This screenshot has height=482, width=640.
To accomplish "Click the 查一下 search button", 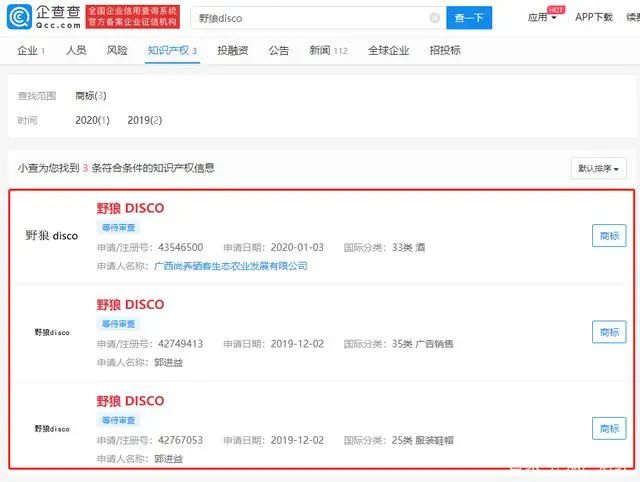I will tap(469, 18).
